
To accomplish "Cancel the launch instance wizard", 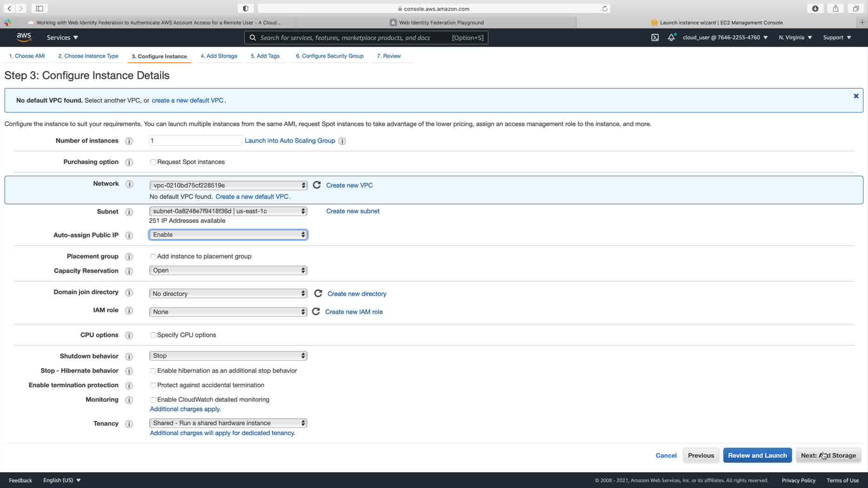I will pos(666,455).
